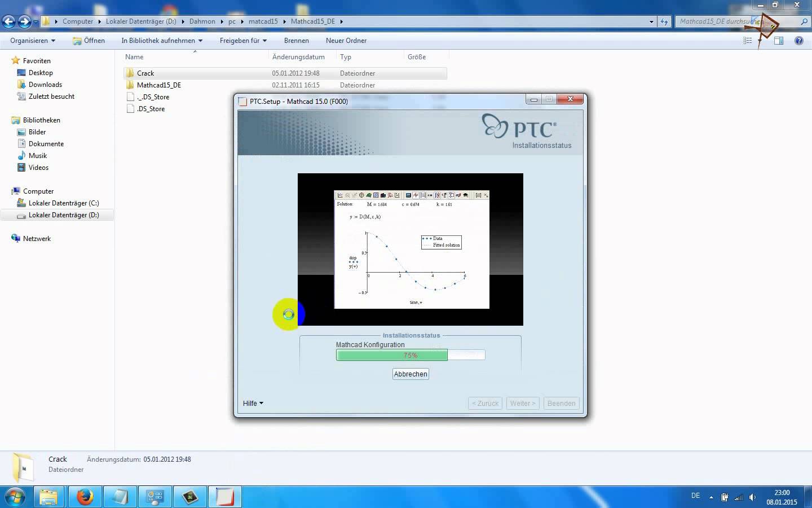Open the Freigeben für dropdown
This screenshot has height=508, width=812.
243,41
